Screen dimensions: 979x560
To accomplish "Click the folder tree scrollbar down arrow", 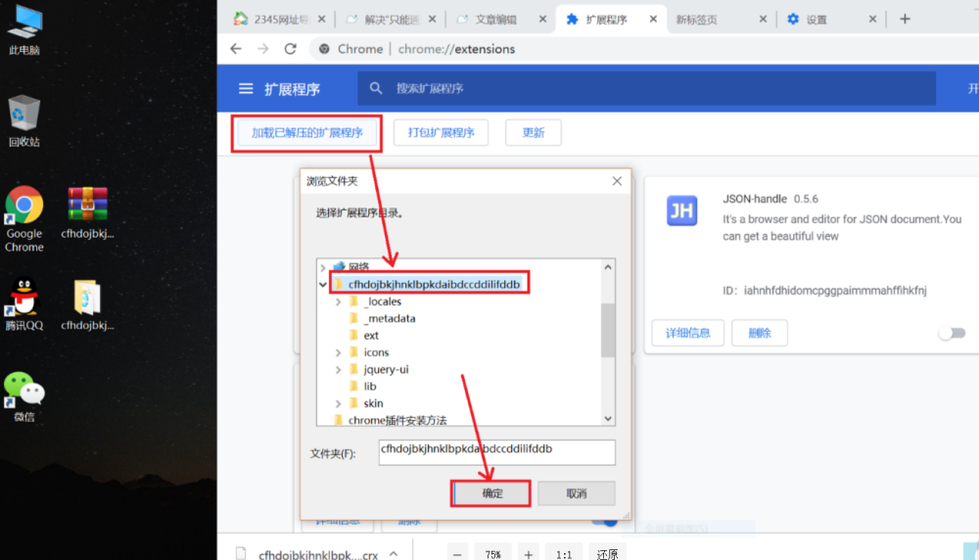I will pos(608,419).
